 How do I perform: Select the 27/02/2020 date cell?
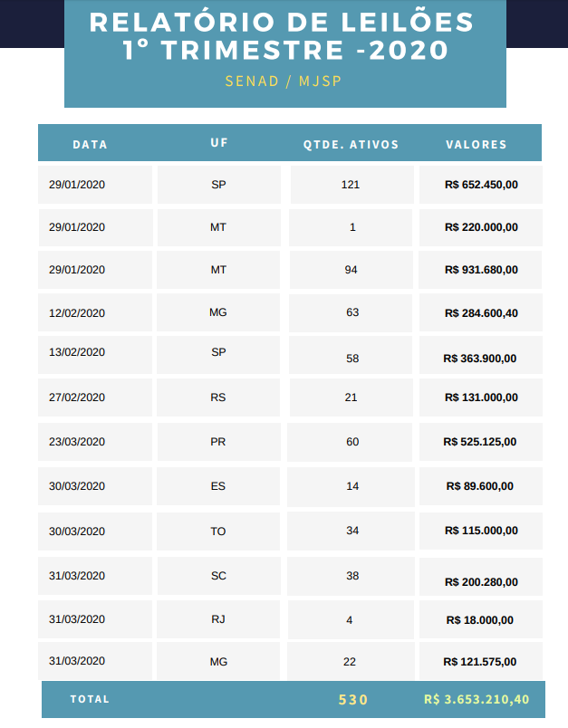pos(77,397)
